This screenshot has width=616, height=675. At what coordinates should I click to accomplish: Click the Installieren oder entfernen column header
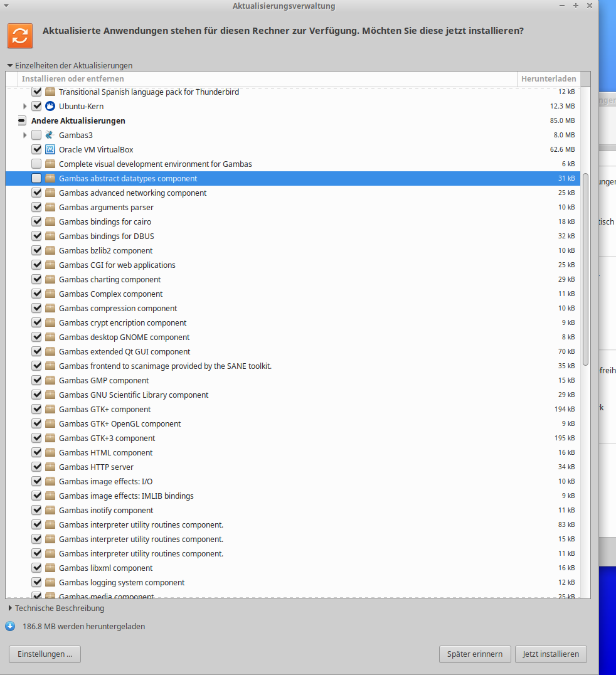73,78
